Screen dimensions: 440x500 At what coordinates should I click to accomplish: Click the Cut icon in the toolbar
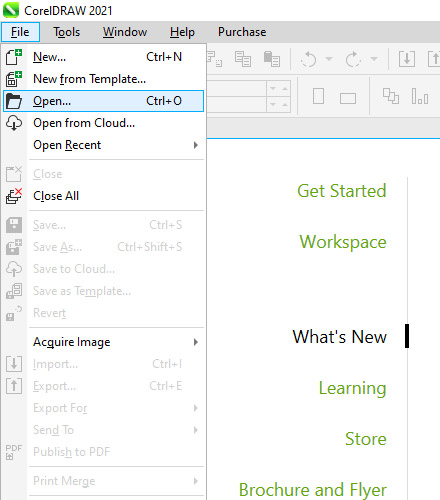(214, 59)
